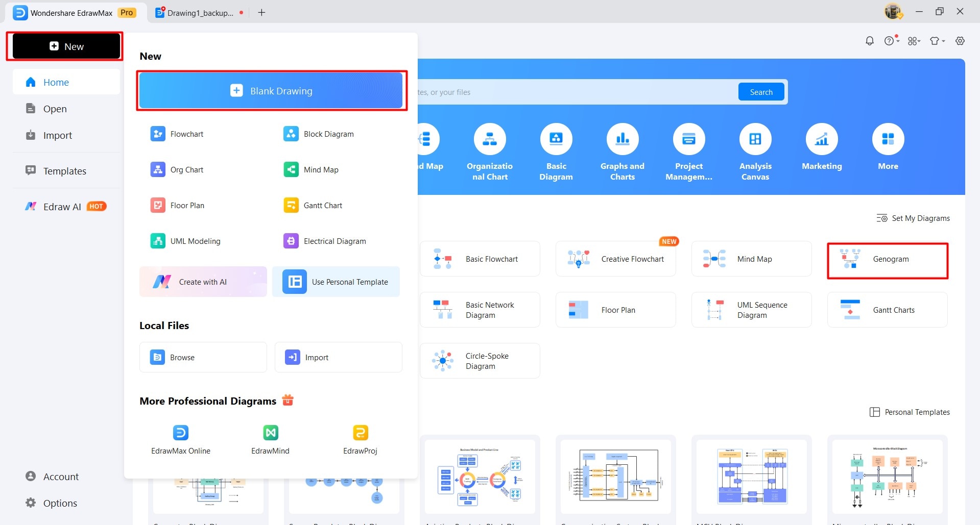Click Use Personal Template button
This screenshot has width=980, height=525.
click(x=336, y=282)
